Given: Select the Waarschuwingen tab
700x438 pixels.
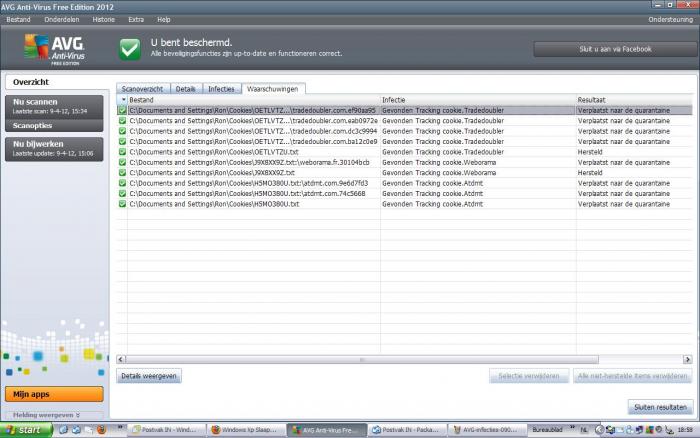Looking at the screenshot, I should click(272, 89).
